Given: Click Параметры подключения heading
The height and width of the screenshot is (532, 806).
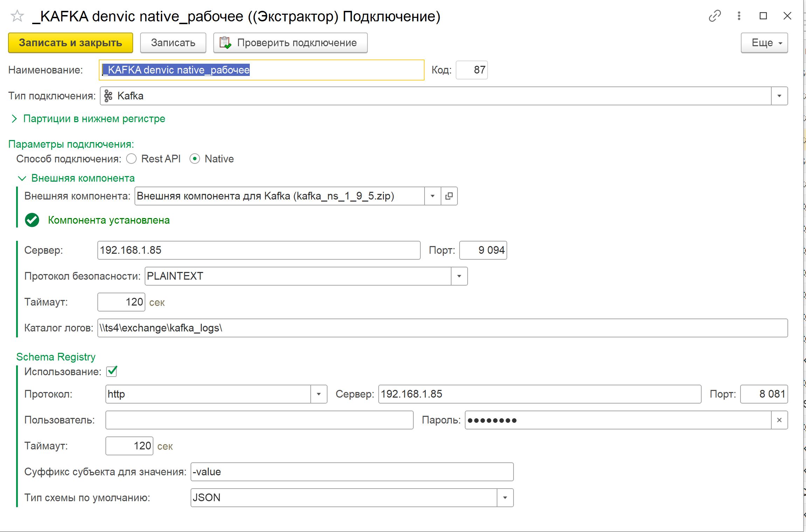Looking at the screenshot, I should (71, 144).
